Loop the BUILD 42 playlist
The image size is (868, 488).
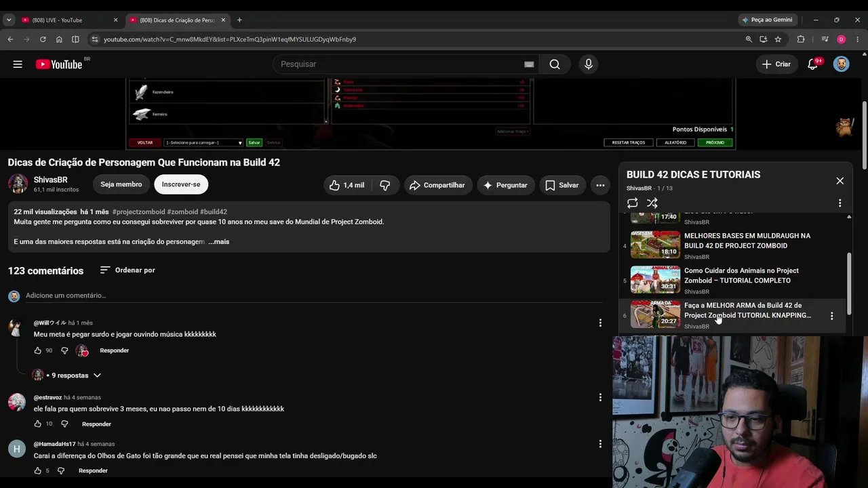coord(632,203)
